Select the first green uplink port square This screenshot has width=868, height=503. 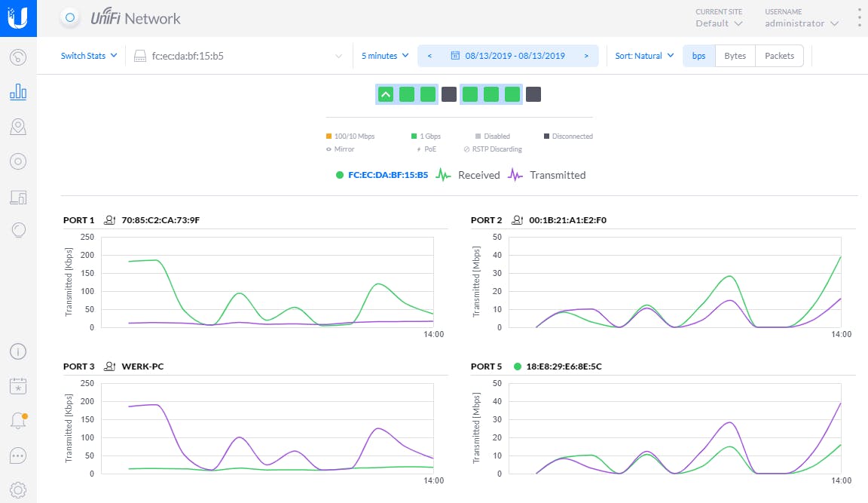pos(386,94)
